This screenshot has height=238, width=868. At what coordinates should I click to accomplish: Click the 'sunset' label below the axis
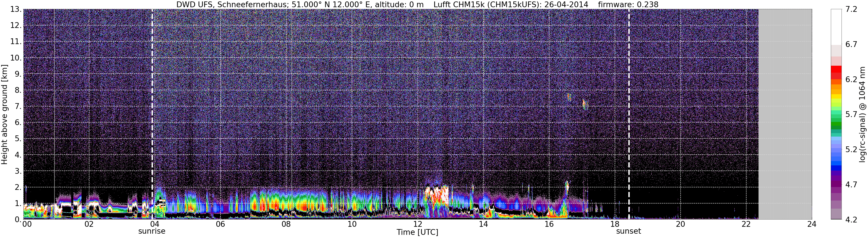(628, 231)
